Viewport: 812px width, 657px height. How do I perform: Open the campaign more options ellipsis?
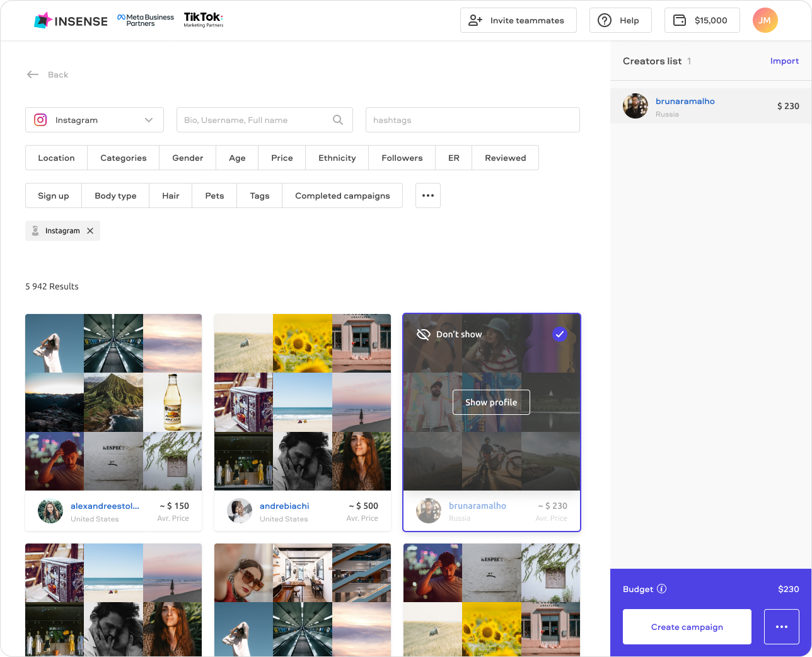click(x=782, y=627)
